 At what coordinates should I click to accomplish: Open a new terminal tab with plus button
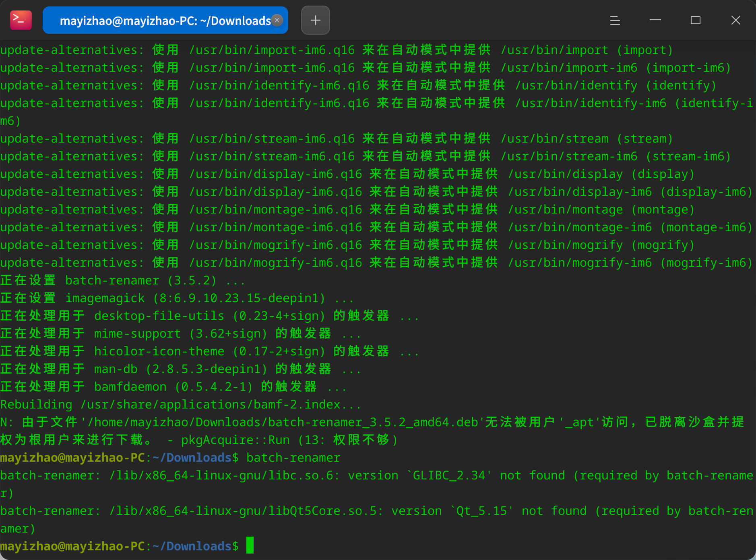coord(316,20)
